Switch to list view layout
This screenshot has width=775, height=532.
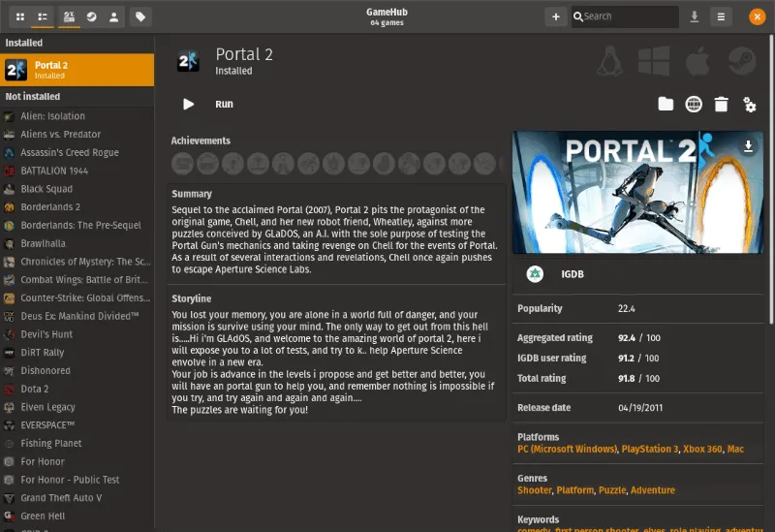(x=43, y=16)
